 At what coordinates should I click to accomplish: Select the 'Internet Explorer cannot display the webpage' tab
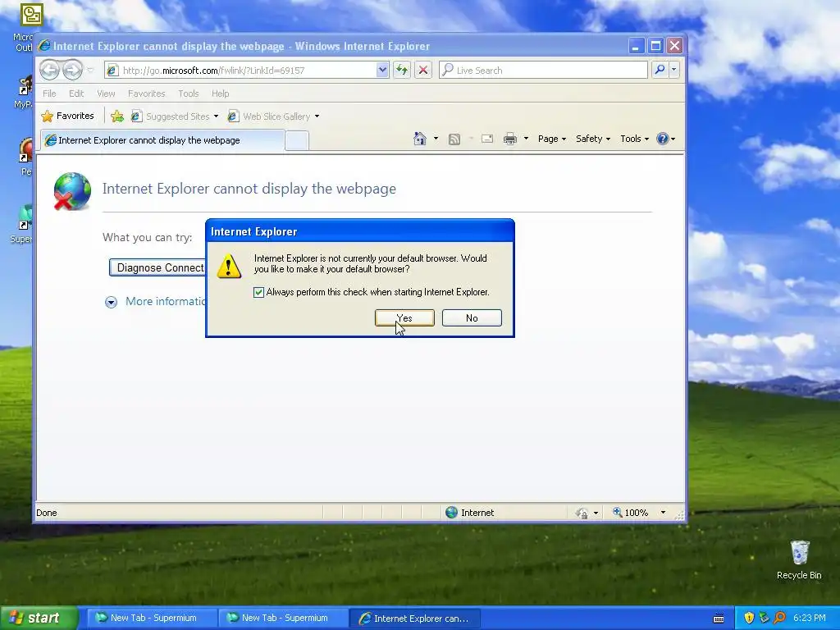(x=162, y=140)
